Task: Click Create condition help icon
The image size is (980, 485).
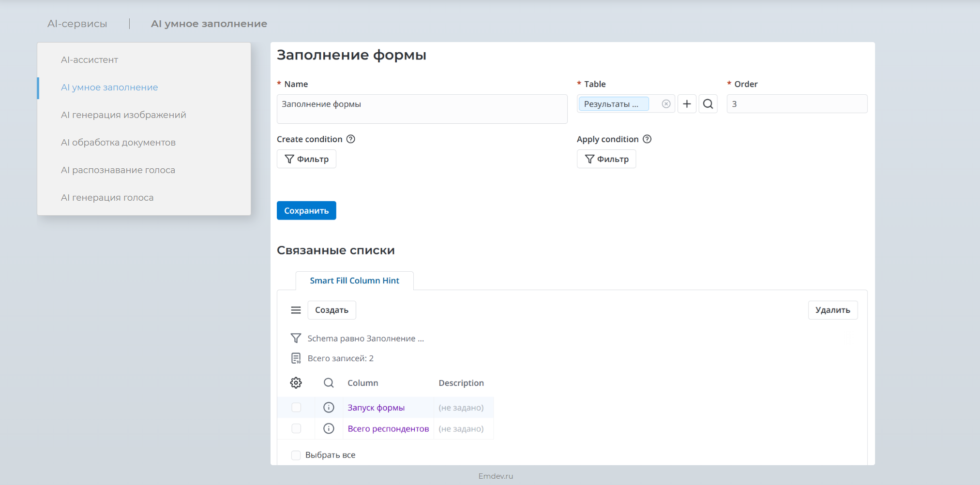Action: pyautogui.click(x=351, y=139)
